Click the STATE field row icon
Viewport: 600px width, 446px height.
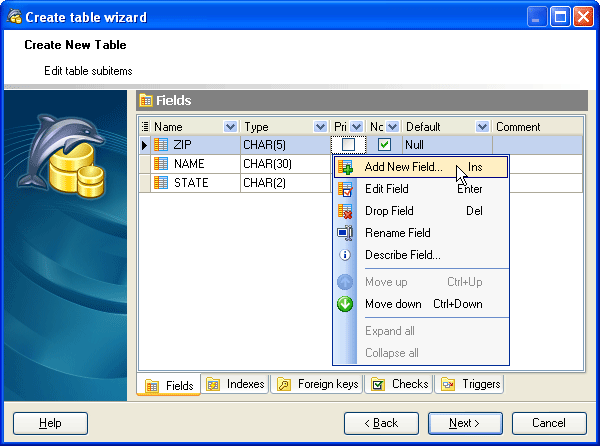tap(161, 183)
